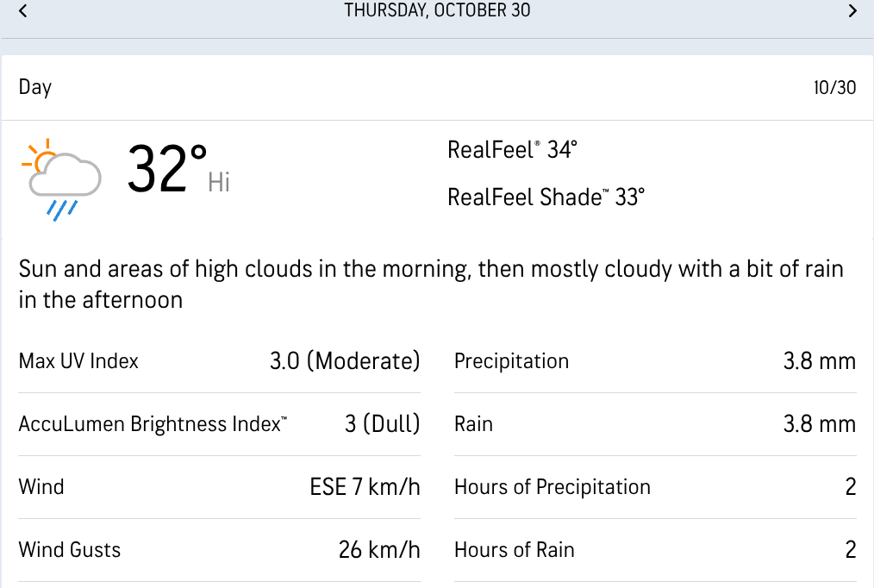Select the AccuLumen Brightness Index row
Screen dimensions: 874x588
(x=219, y=424)
